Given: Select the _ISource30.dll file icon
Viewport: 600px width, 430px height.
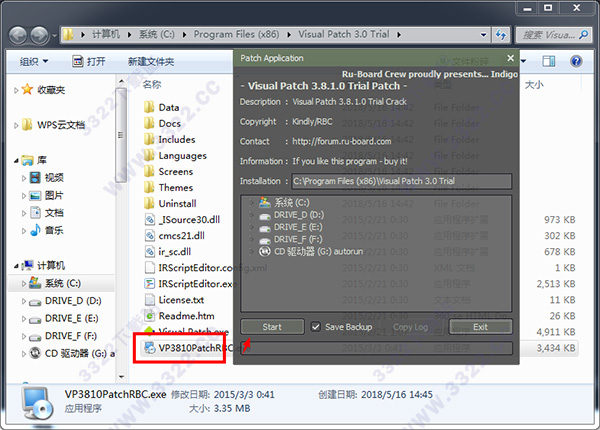Looking at the screenshot, I should tap(150, 220).
